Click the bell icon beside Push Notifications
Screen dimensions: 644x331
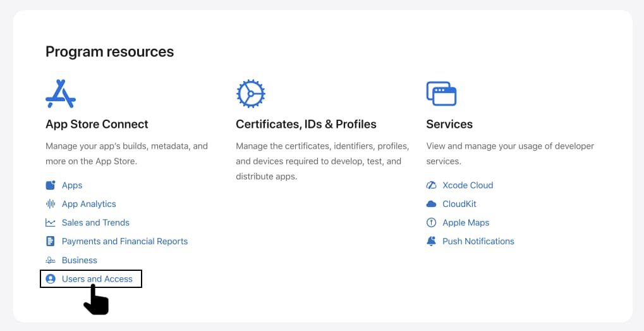(431, 241)
